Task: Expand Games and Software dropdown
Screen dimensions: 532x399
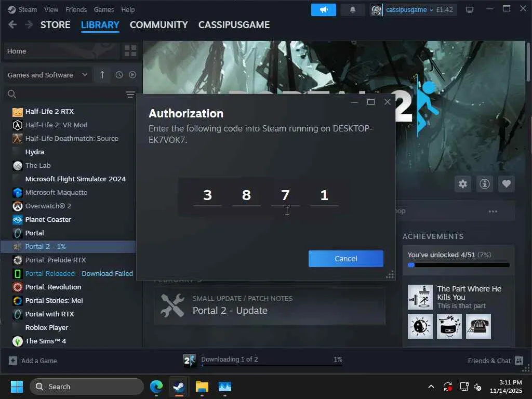Action: click(47, 75)
